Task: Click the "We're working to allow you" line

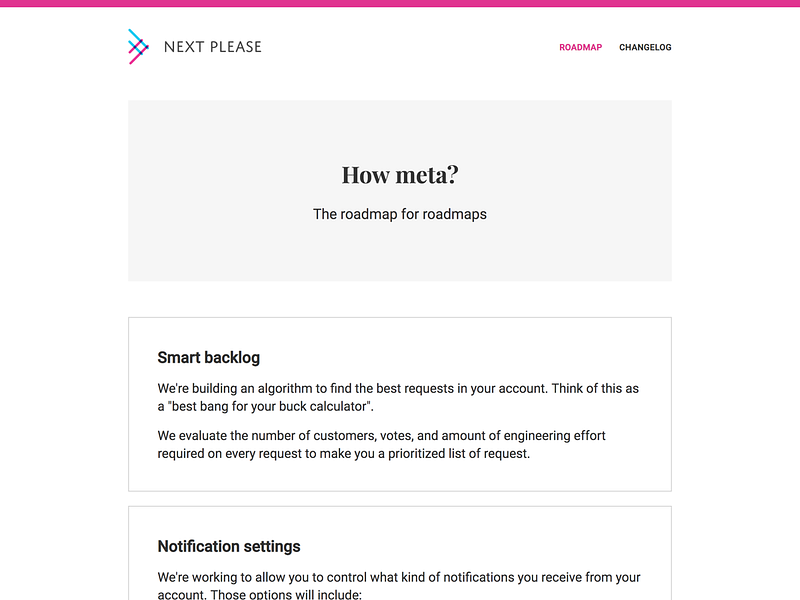Action: click(398, 577)
